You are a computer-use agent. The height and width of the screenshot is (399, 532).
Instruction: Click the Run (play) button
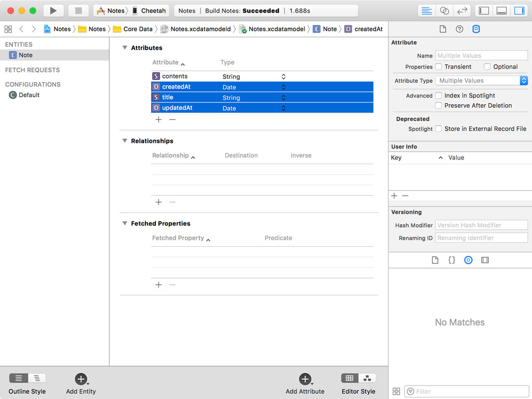pyautogui.click(x=53, y=10)
